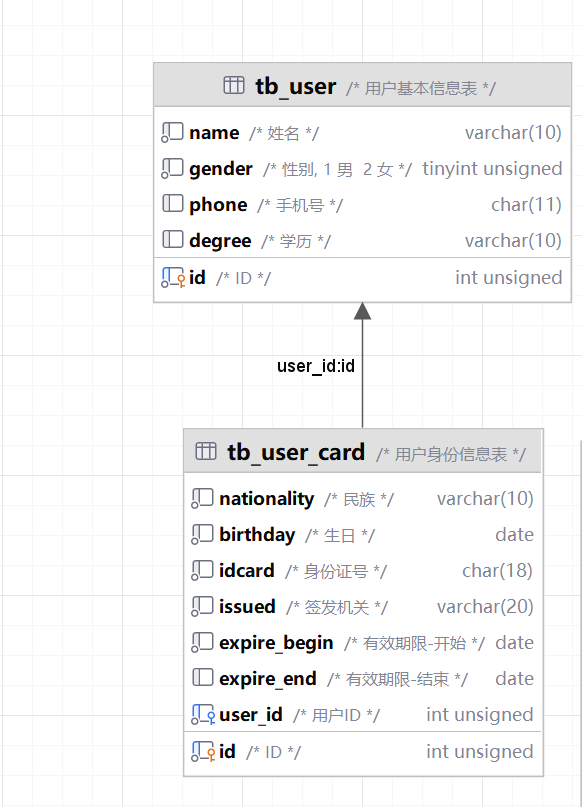The height and width of the screenshot is (807, 582).
Task: Click the 用户身份信息表 table comment
Action: point(451,454)
